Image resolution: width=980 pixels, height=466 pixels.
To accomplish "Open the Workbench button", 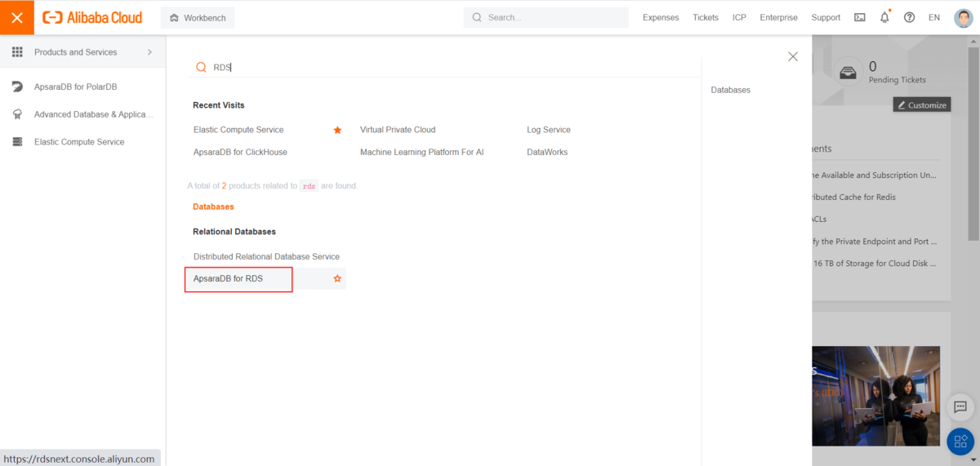I will click(198, 18).
